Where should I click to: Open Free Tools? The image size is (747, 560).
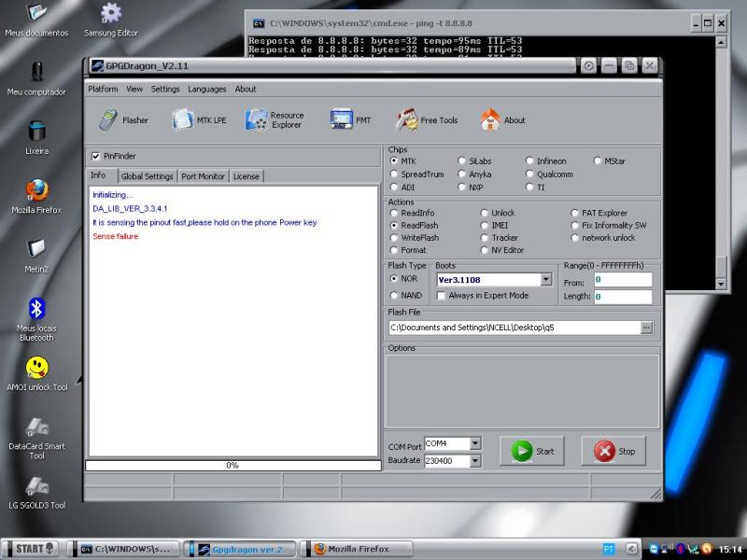(427, 120)
